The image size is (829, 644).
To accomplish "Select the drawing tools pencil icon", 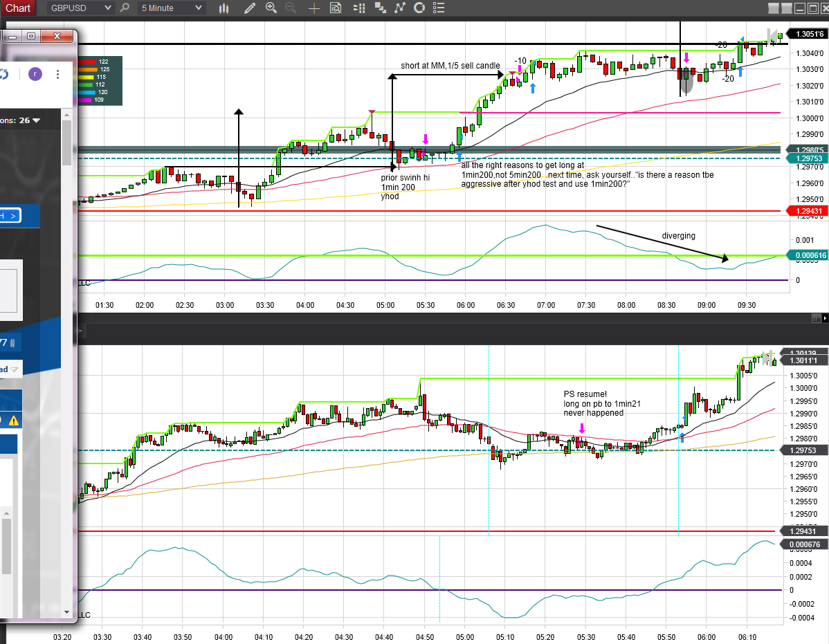I will pos(250,8).
